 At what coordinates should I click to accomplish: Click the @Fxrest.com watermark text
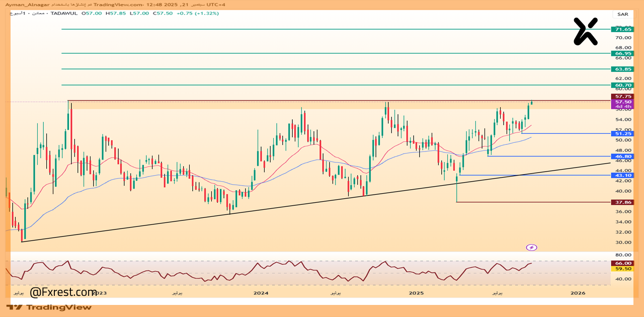pos(63,292)
